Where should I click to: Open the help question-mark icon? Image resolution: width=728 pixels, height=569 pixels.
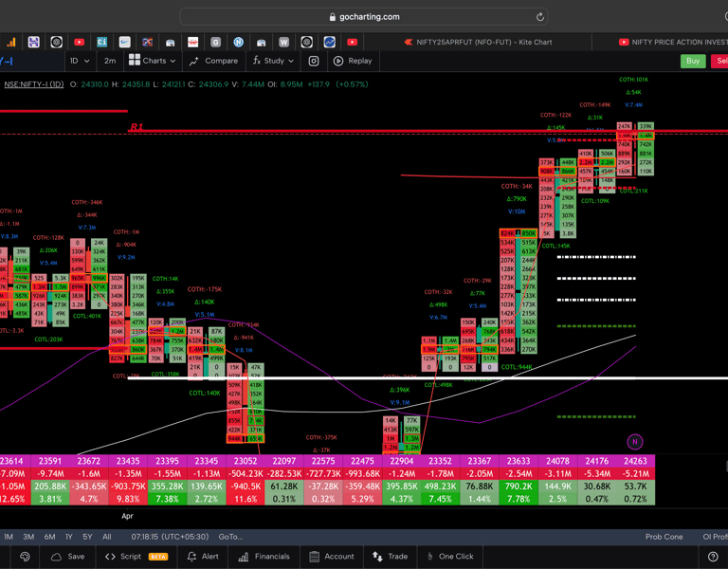pyautogui.click(x=713, y=557)
